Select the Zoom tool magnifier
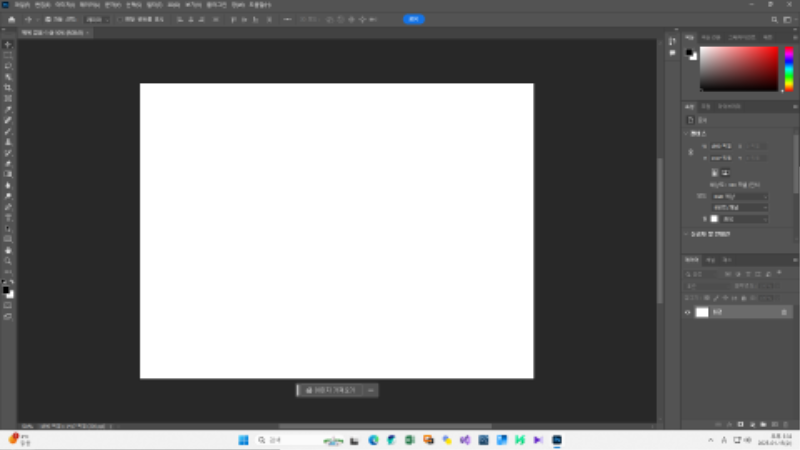The width and height of the screenshot is (800, 450). tap(8, 260)
